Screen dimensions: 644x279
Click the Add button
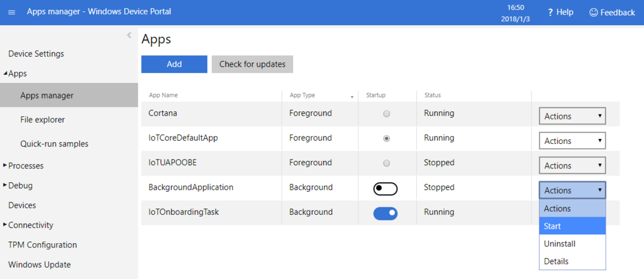tap(174, 64)
